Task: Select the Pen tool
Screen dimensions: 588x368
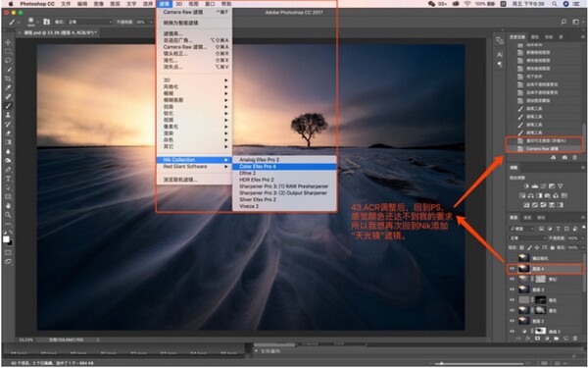Action: point(8,170)
